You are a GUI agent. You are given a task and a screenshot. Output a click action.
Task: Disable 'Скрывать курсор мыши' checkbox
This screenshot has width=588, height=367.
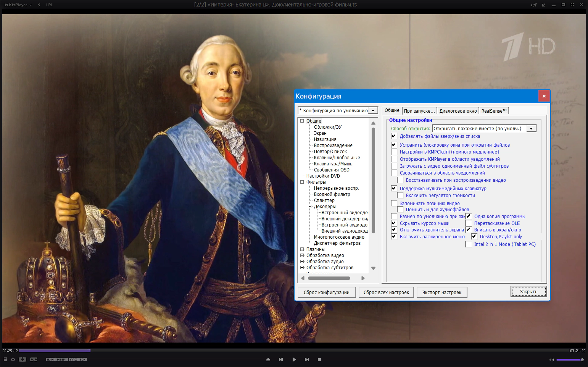pyautogui.click(x=394, y=223)
